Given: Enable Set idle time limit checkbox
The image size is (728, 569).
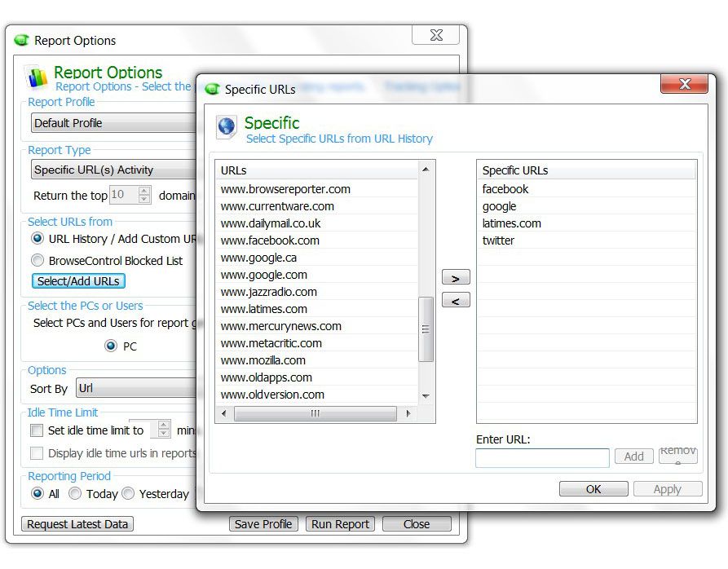Looking at the screenshot, I should point(37,430).
